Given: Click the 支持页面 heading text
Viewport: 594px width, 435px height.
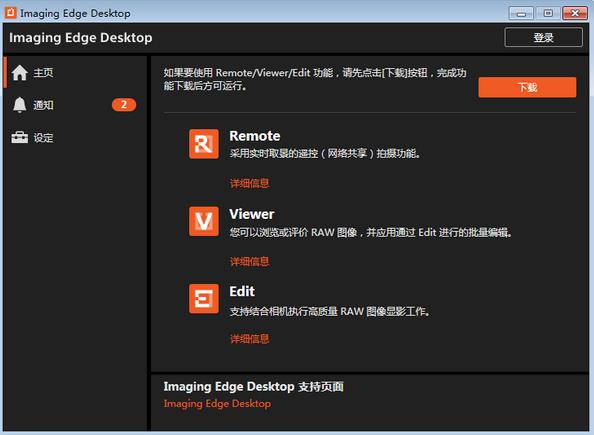Looking at the screenshot, I should coord(253,386).
